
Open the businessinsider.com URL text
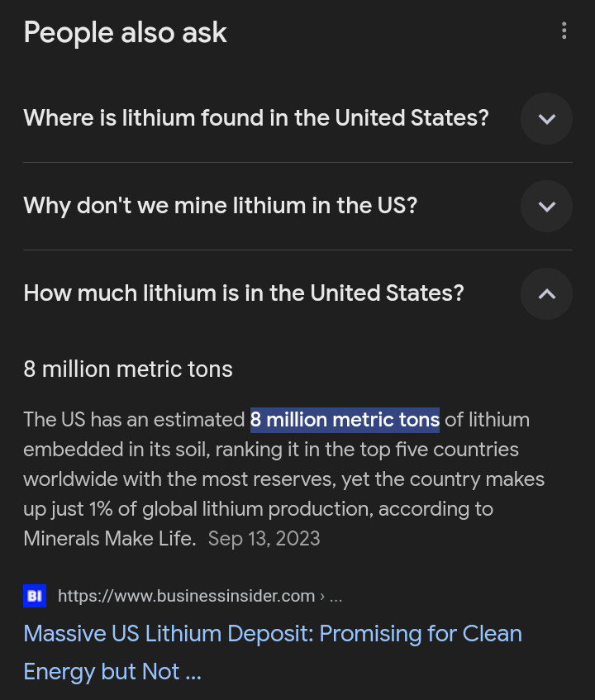[x=186, y=596]
